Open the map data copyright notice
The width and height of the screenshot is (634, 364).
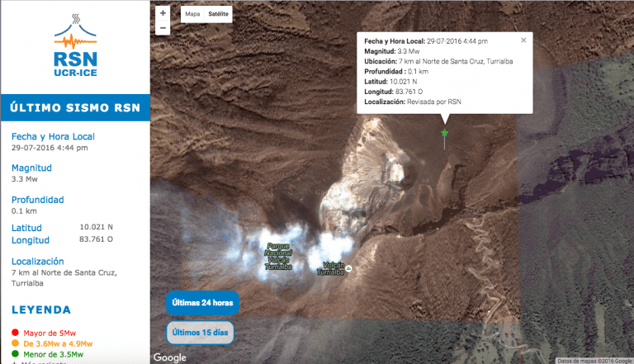(x=594, y=361)
